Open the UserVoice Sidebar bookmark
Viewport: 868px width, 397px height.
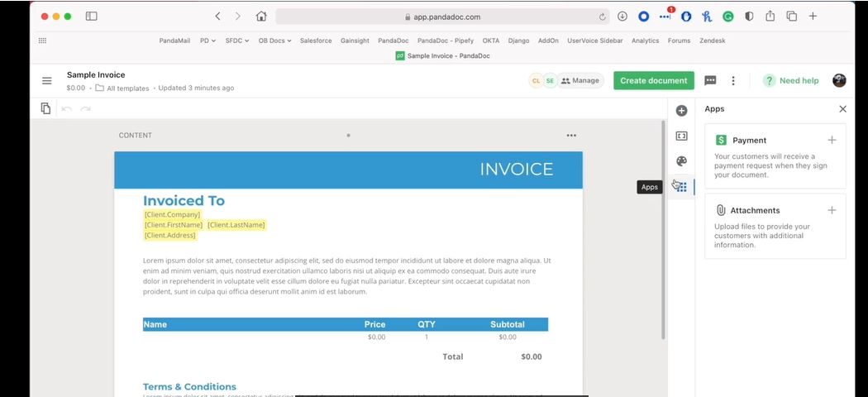[595, 41]
